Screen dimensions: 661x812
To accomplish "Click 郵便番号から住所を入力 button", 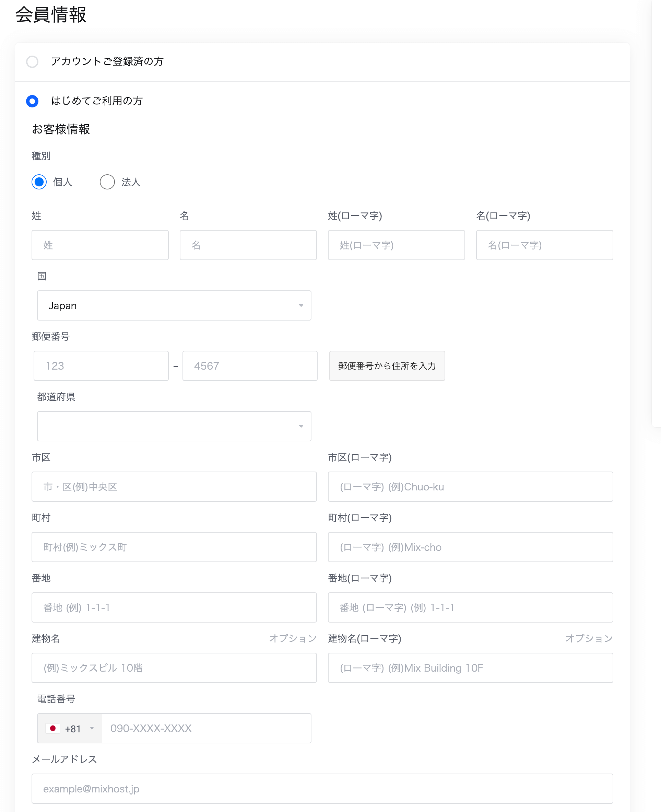I will tap(387, 366).
